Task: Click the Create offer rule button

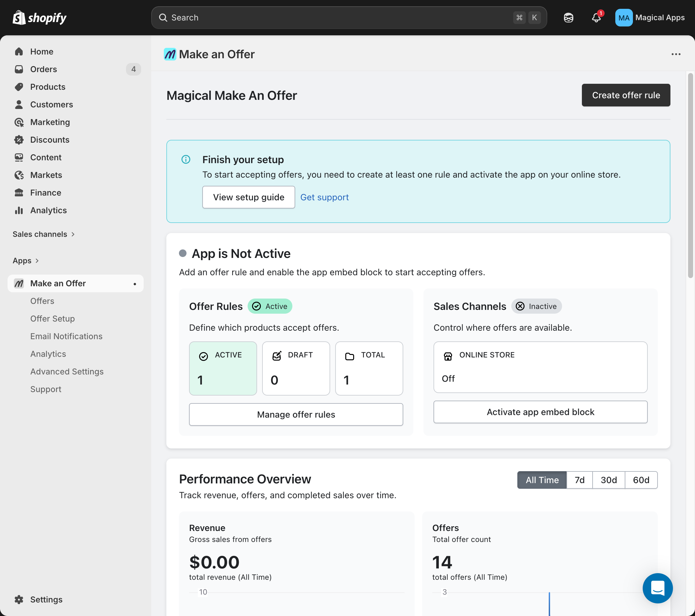Action: [626, 95]
